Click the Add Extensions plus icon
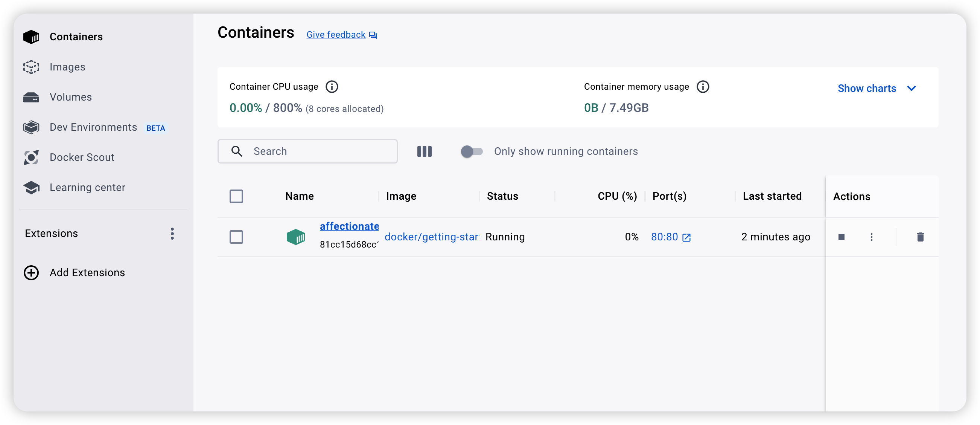 (31, 273)
